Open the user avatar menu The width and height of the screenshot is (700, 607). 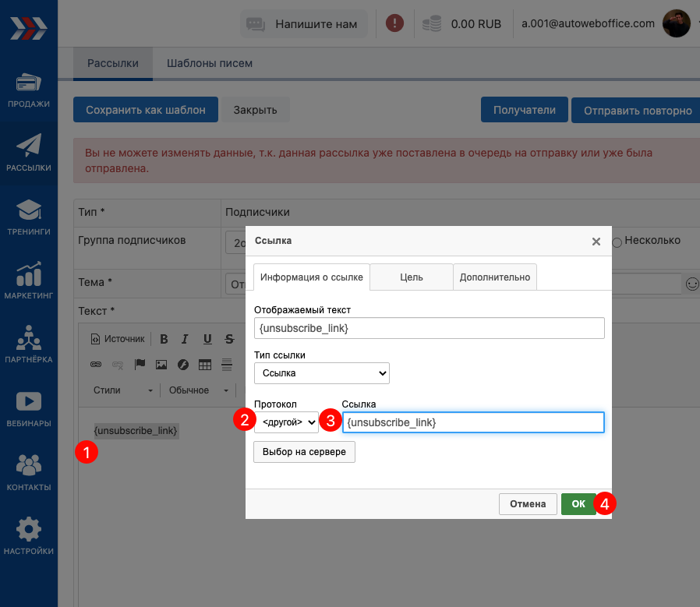pos(677,23)
